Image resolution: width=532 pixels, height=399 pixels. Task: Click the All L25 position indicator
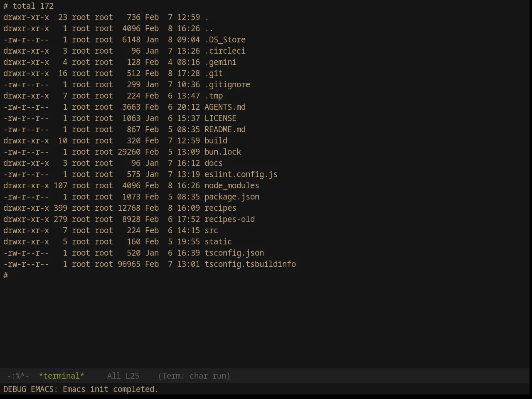[123, 376]
